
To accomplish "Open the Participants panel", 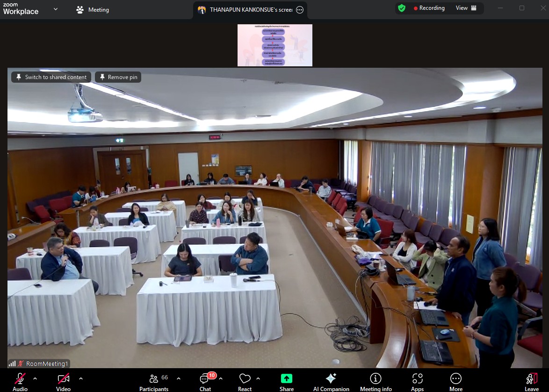I will click(x=154, y=382).
